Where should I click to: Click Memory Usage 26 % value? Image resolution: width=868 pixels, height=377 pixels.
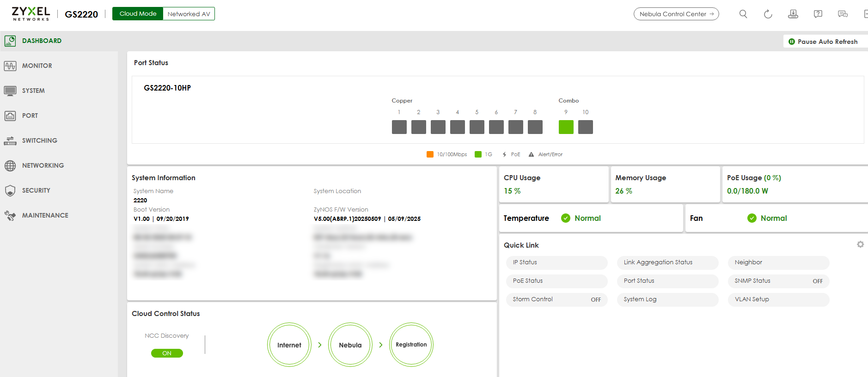[623, 191]
